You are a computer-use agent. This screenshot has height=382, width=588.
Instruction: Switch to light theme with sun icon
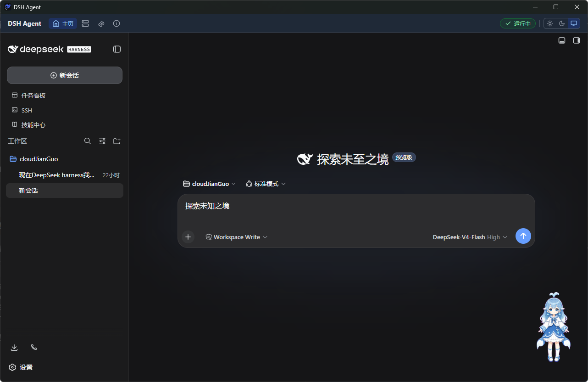550,23
